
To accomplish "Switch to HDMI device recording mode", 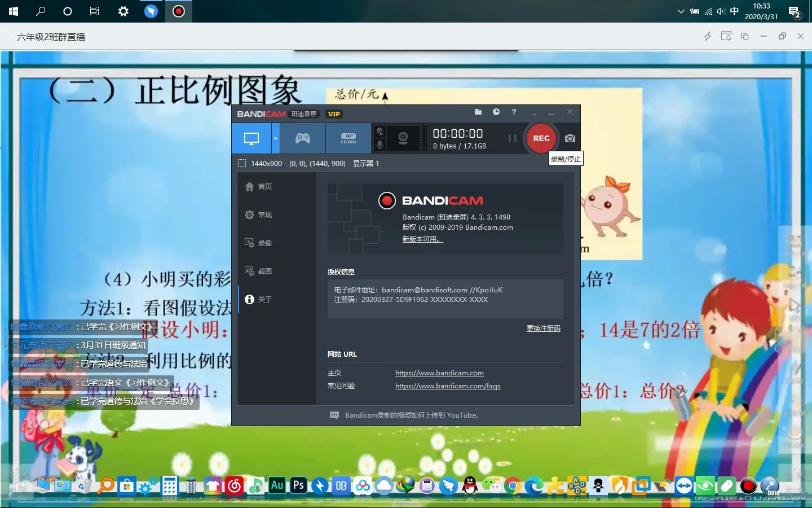I will click(x=348, y=138).
